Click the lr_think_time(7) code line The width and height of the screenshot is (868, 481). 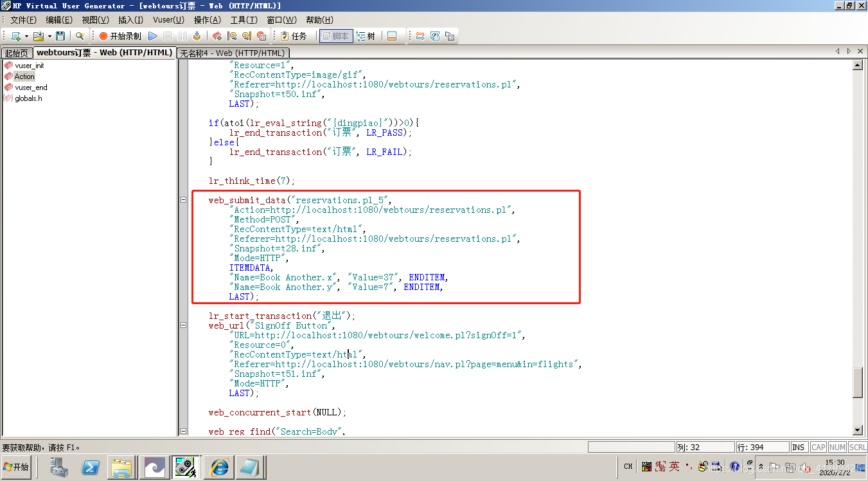[251, 181]
